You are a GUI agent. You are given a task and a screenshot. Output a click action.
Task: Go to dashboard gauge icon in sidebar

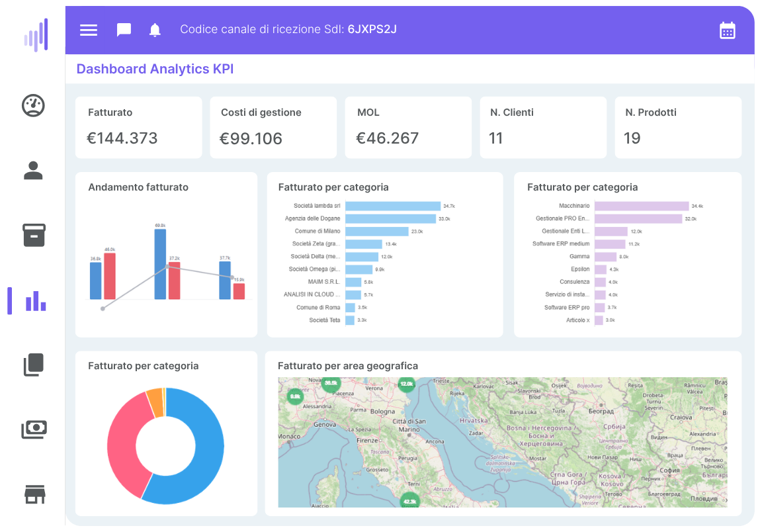33,105
